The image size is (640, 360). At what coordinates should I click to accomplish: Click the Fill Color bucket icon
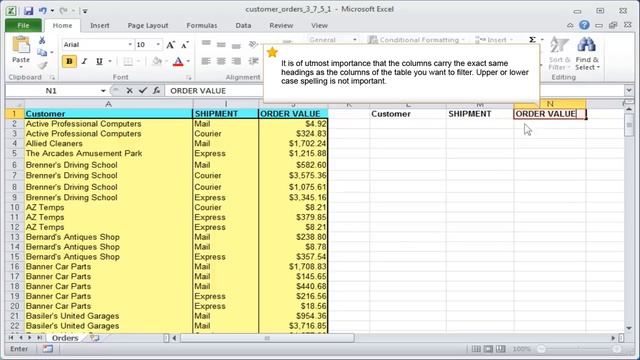(x=157, y=61)
